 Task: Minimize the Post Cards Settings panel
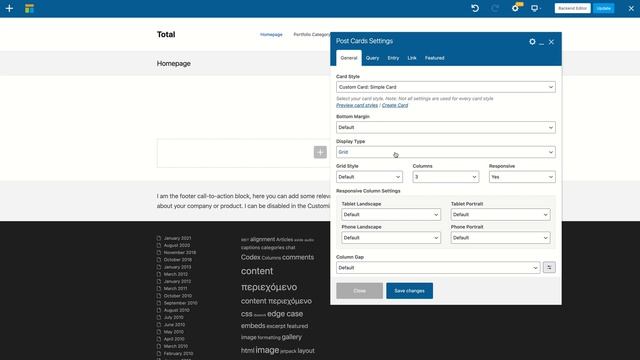[x=542, y=42]
